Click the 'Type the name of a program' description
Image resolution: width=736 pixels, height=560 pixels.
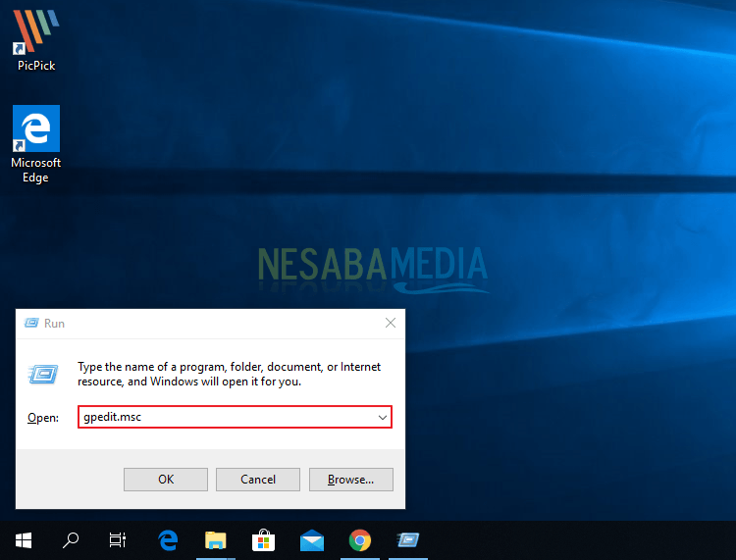coord(229,374)
